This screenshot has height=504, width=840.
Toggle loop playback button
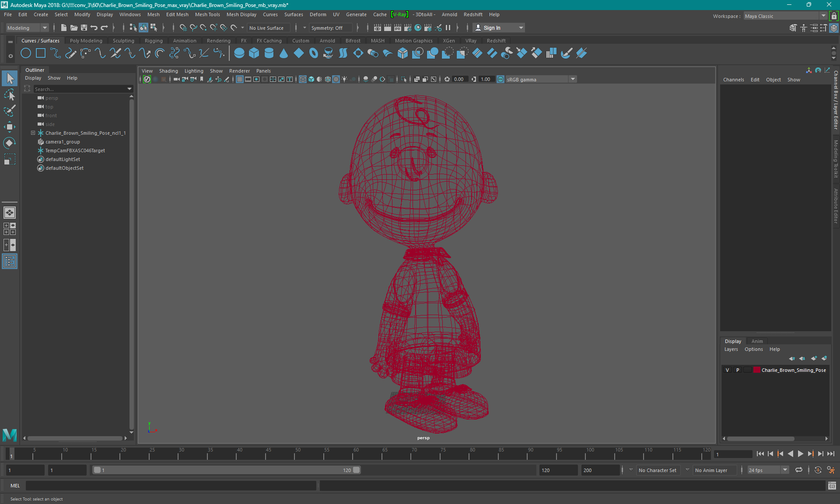(799, 470)
